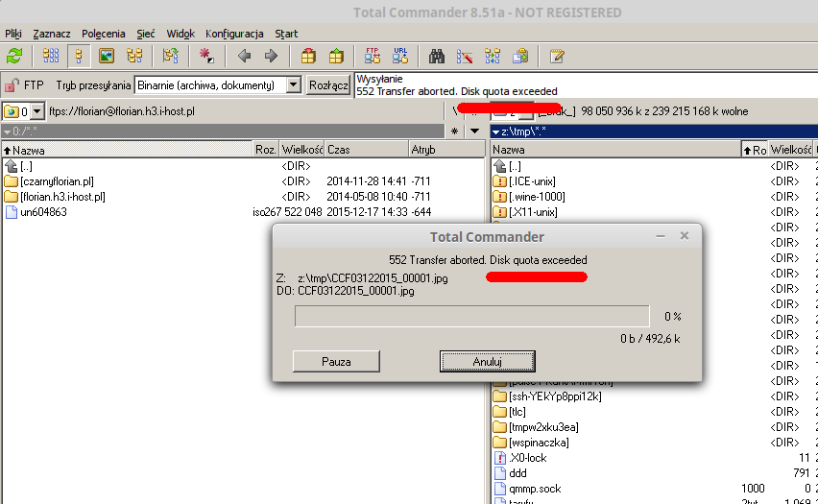Open the Widok menu
Screen dimensions: 818x504
180,34
